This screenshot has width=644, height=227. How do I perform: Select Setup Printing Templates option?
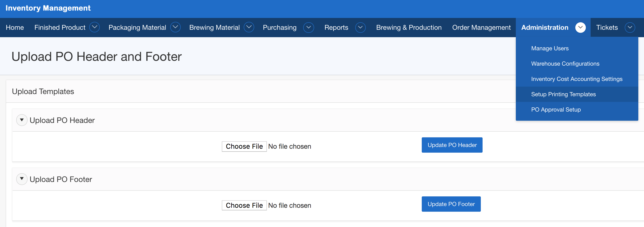point(563,94)
